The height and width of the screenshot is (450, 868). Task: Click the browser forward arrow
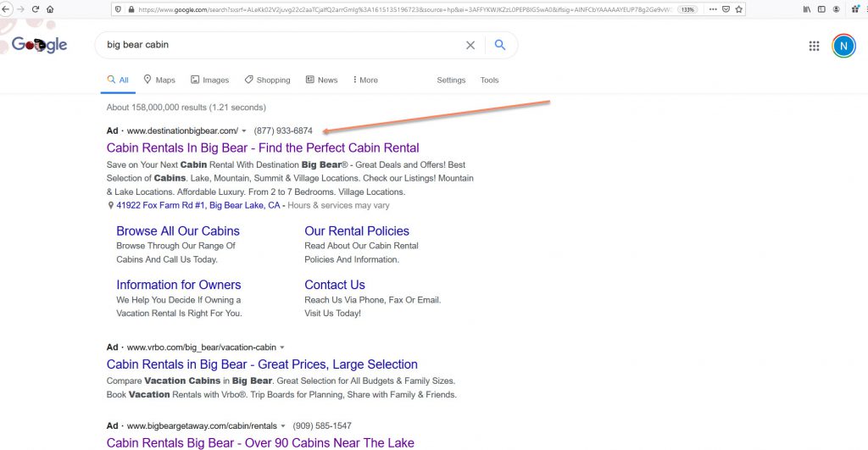(21, 9)
